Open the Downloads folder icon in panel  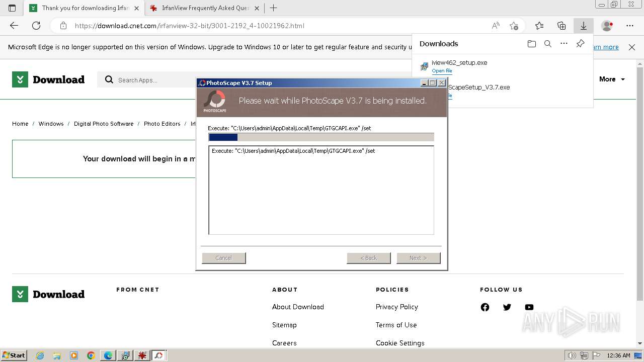pos(532,44)
